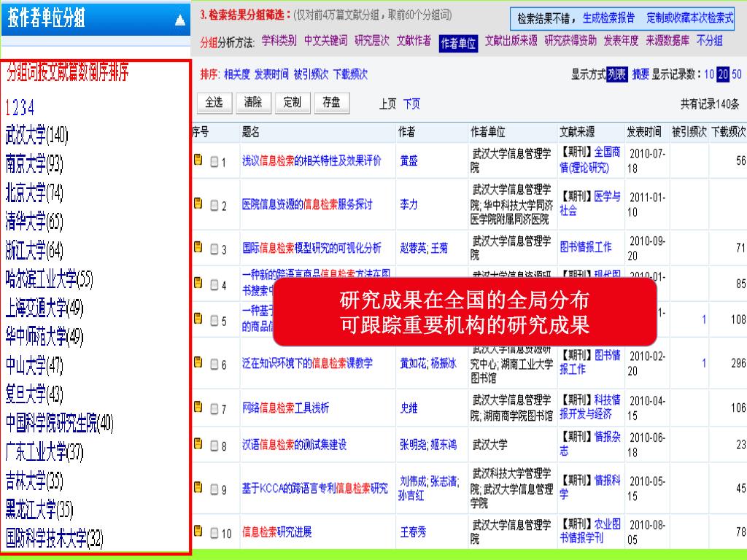The image size is (747, 560).
Task: Click the yellow document icon in row 10
Action: [x=198, y=531]
